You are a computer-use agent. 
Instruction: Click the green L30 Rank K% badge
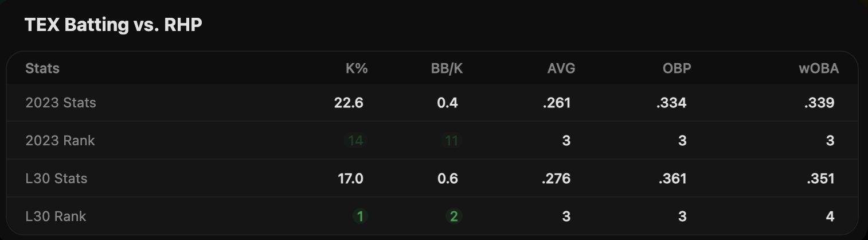(360, 216)
